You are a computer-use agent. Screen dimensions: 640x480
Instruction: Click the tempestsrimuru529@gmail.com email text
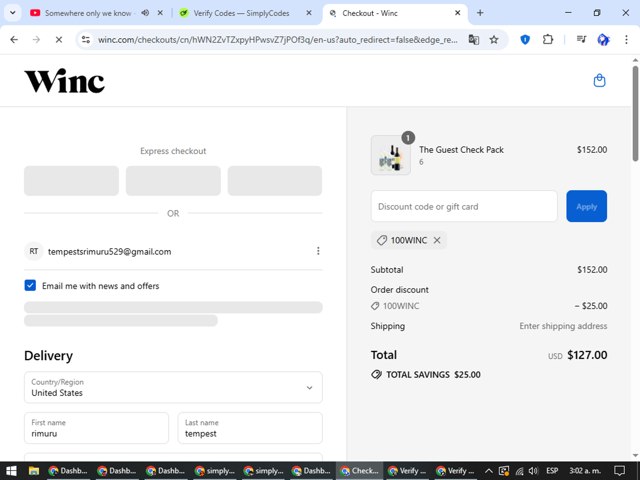click(x=109, y=251)
